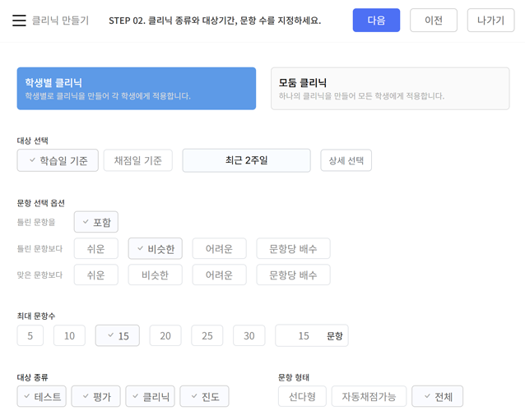Toggle the 진도 target type
The image size is (525, 420).
204,396
